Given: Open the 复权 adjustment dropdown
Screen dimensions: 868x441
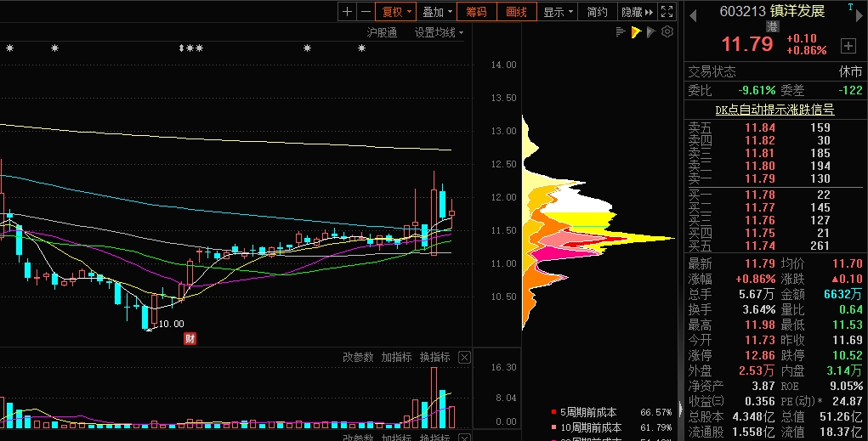Looking at the screenshot, I should coord(396,12).
